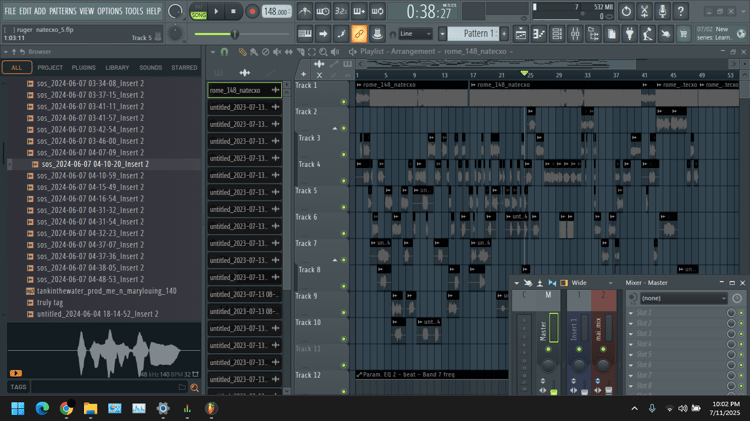Enable typing keyboard to piano icon
The image size is (750, 421).
(x=305, y=33)
